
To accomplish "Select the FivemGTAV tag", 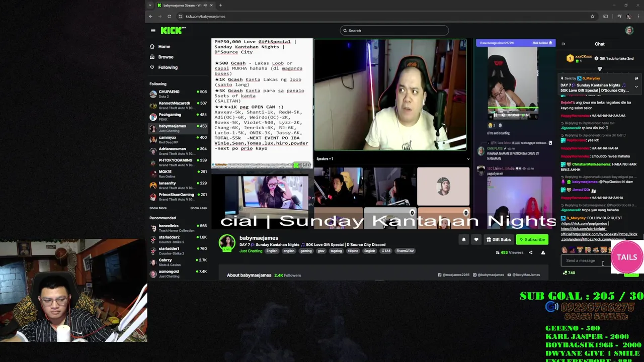I will point(405,251).
